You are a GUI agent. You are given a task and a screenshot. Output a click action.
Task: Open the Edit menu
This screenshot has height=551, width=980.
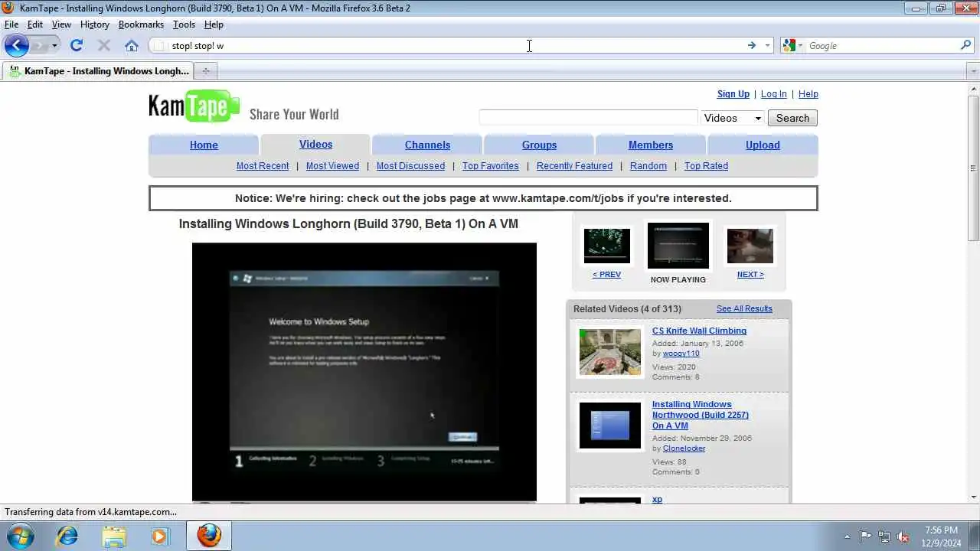(x=35, y=24)
